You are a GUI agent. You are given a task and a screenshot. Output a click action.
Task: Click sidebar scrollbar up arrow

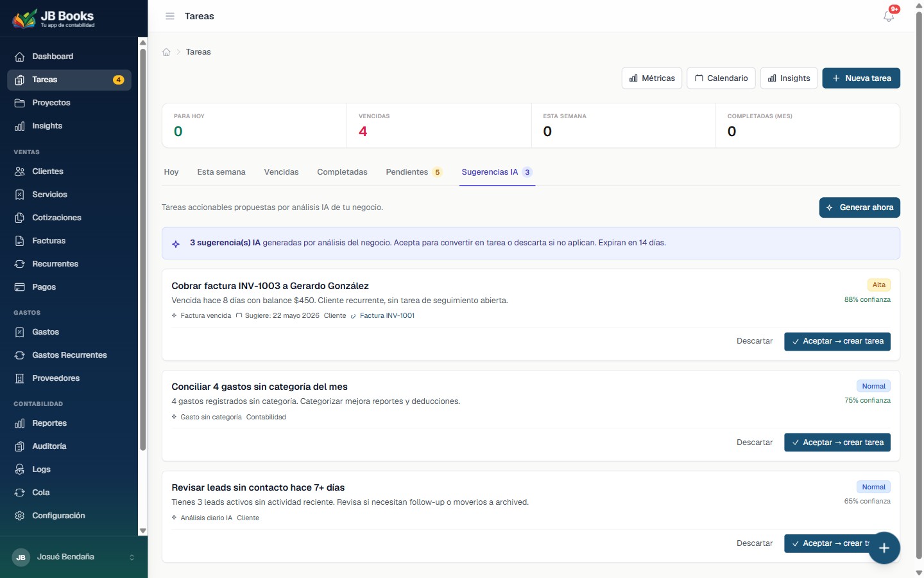click(x=143, y=42)
